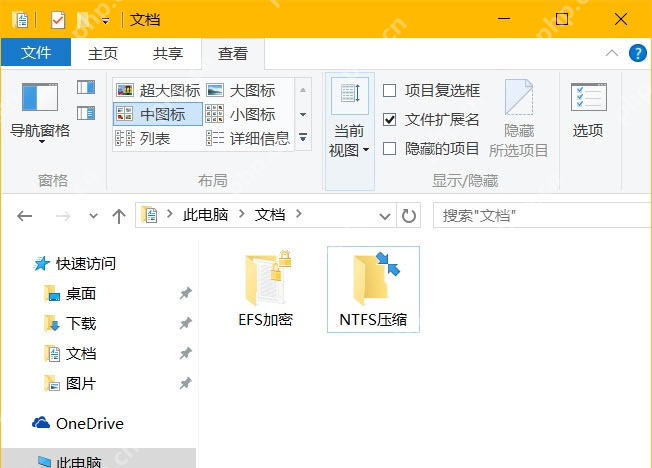
Task: Open Pictures (图片) in quick access
Action: 71,384
